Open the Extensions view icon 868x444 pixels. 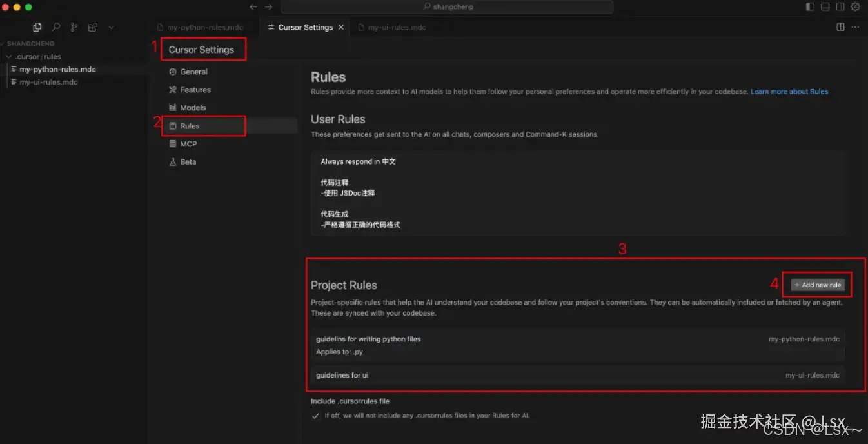93,27
